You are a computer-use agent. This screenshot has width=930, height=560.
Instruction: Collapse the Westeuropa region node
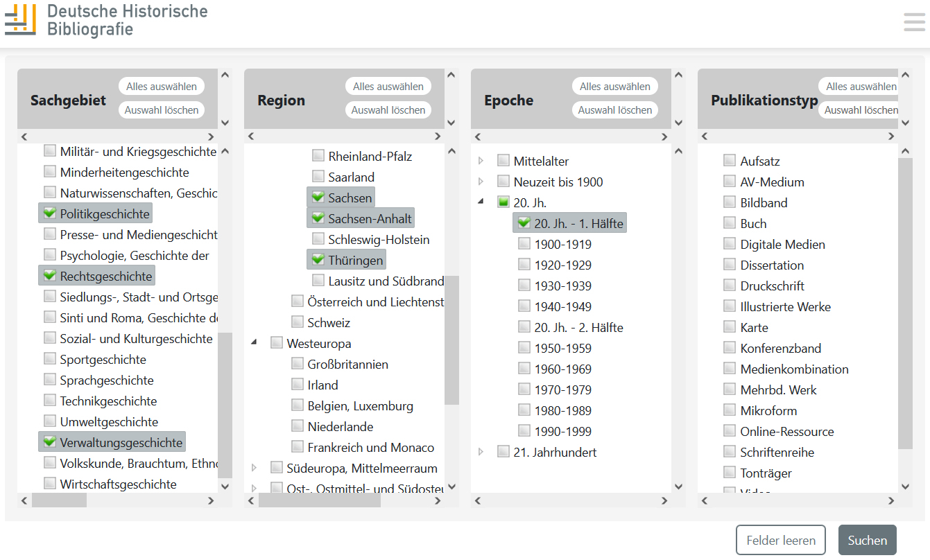pyautogui.click(x=255, y=343)
